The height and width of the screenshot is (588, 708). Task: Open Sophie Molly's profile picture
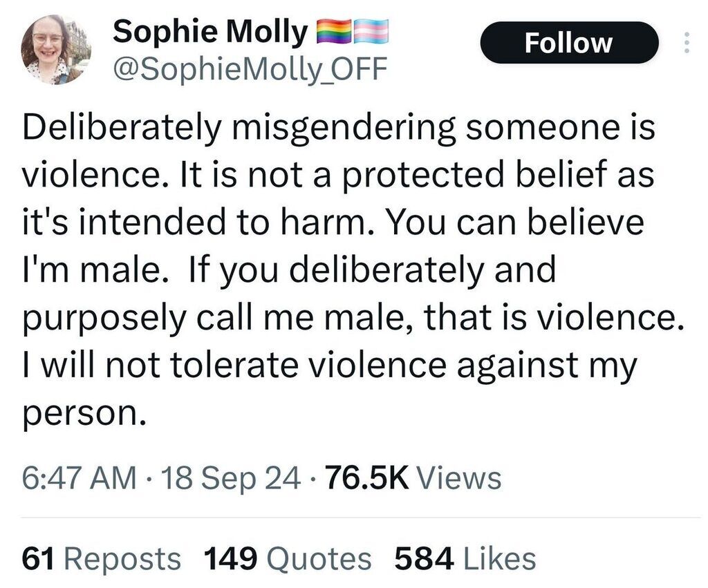(x=56, y=50)
